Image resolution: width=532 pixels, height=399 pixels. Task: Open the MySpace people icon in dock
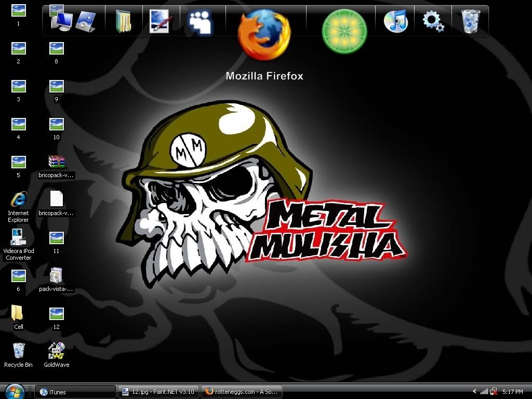pos(200,22)
